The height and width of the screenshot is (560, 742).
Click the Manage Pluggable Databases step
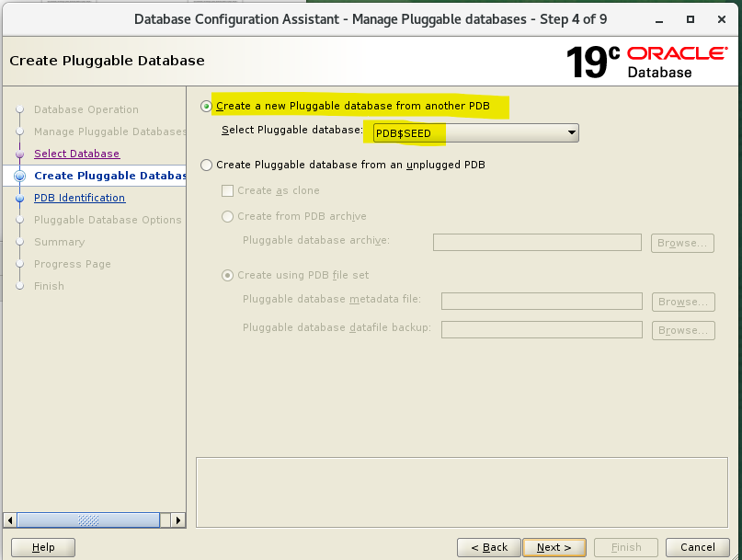[x=109, y=131]
